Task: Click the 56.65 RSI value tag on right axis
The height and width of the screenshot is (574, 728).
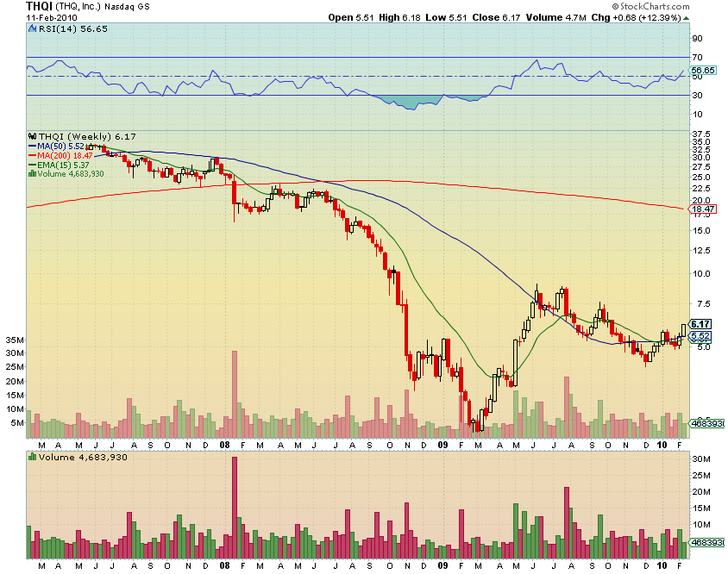Action: pyautogui.click(x=703, y=70)
